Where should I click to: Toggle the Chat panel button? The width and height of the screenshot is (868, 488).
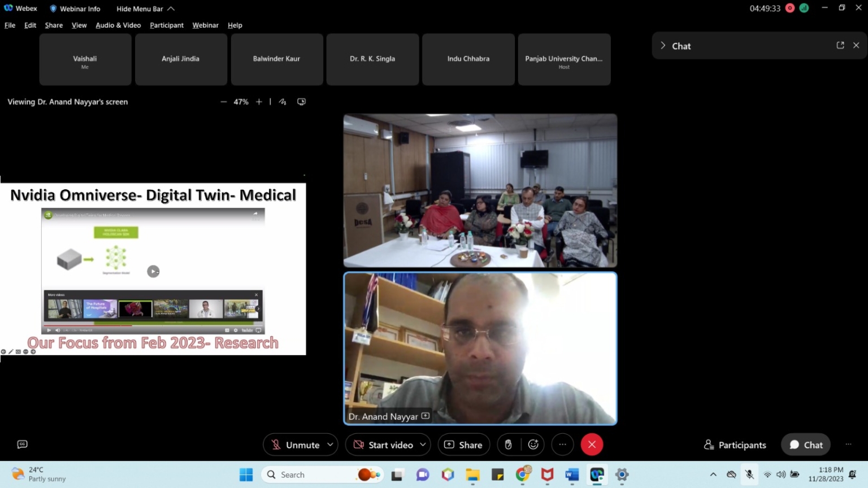806,445
